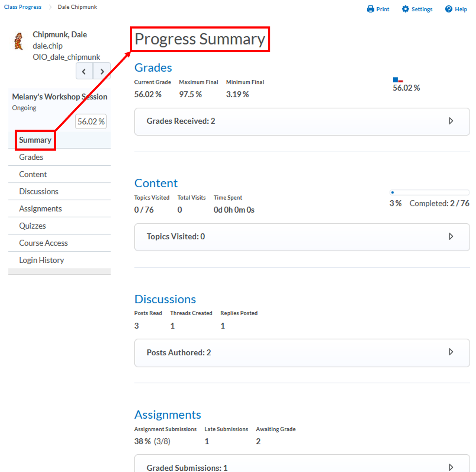Click Dale Chipmunk's profile avatar
Viewport: 476px width, 472px height.
point(18,41)
